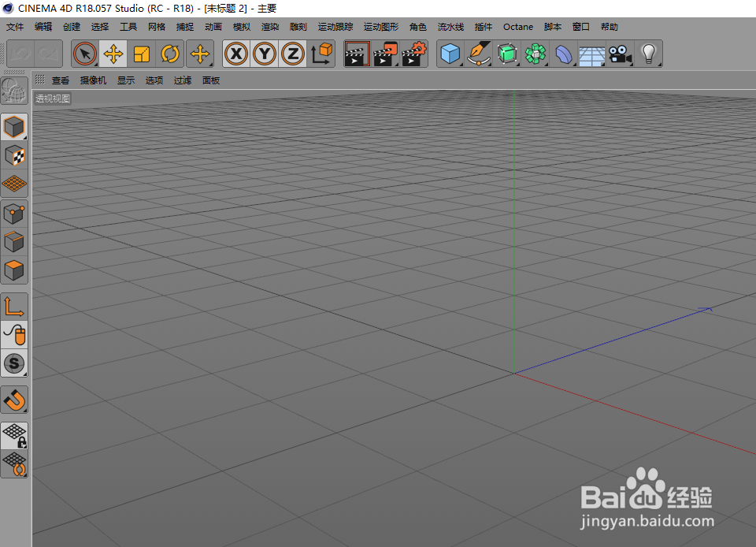Render to Picture Viewer icon

point(385,54)
